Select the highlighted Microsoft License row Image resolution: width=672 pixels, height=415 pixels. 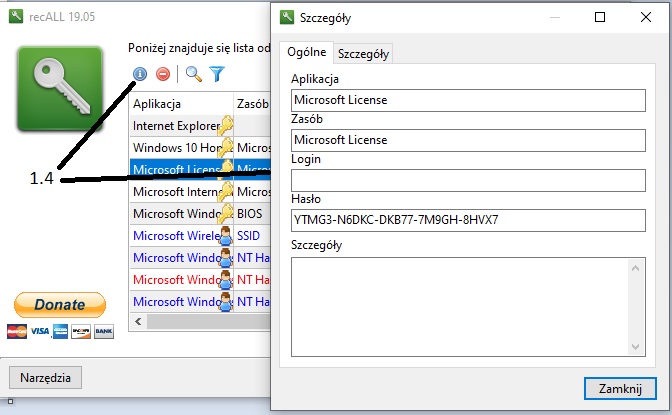(x=200, y=170)
